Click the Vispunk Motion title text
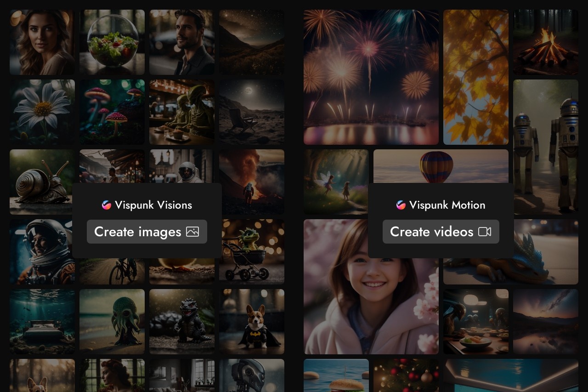This screenshot has width=588, height=392. pyautogui.click(x=447, y=205)
